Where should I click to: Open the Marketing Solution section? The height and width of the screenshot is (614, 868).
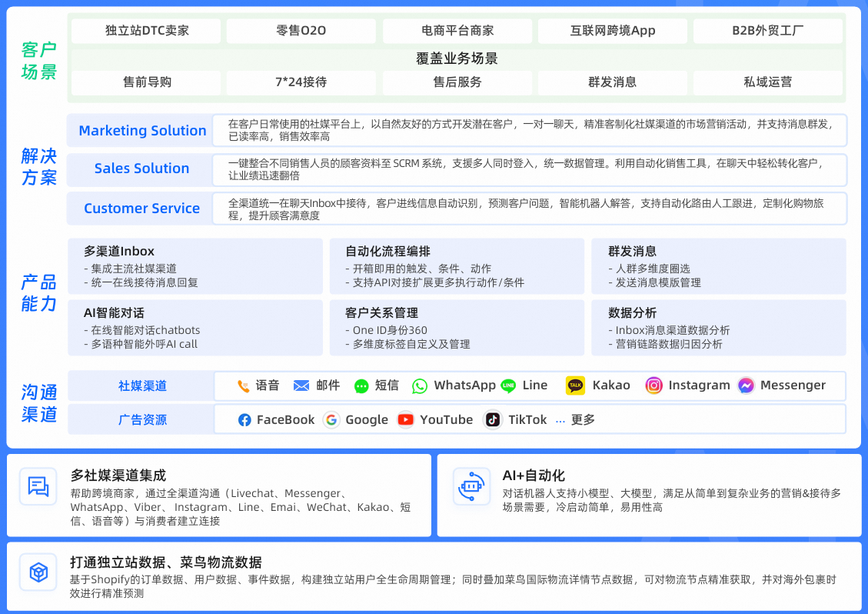coord(141,130)
